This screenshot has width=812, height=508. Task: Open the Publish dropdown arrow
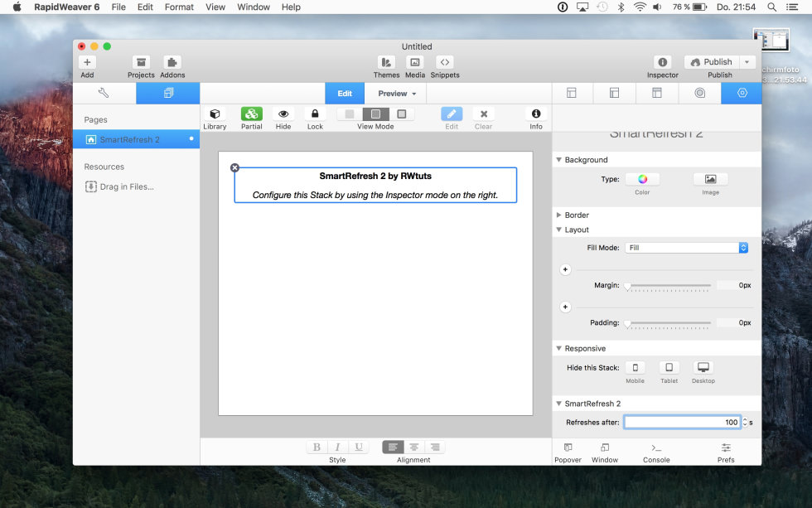(x=747, y=62)
